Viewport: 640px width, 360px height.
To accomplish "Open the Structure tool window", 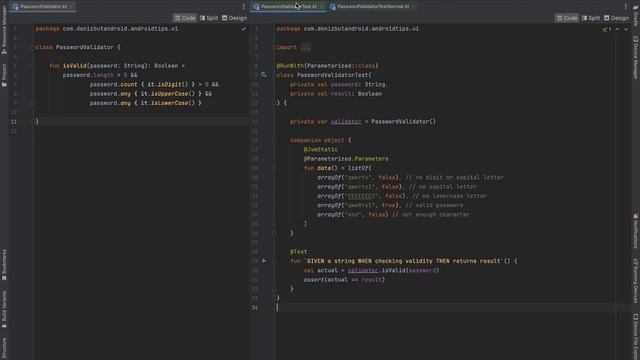I will point(4,347).
